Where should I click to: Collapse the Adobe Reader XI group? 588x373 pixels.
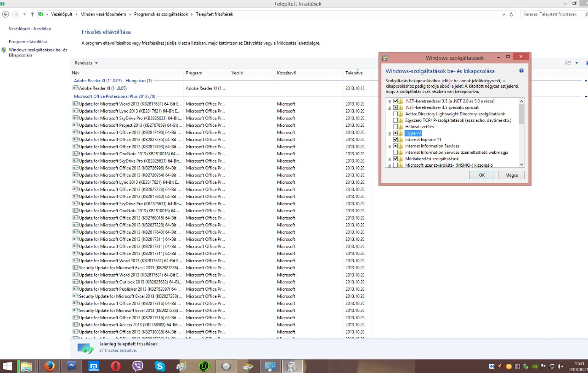tap(586, 81)
